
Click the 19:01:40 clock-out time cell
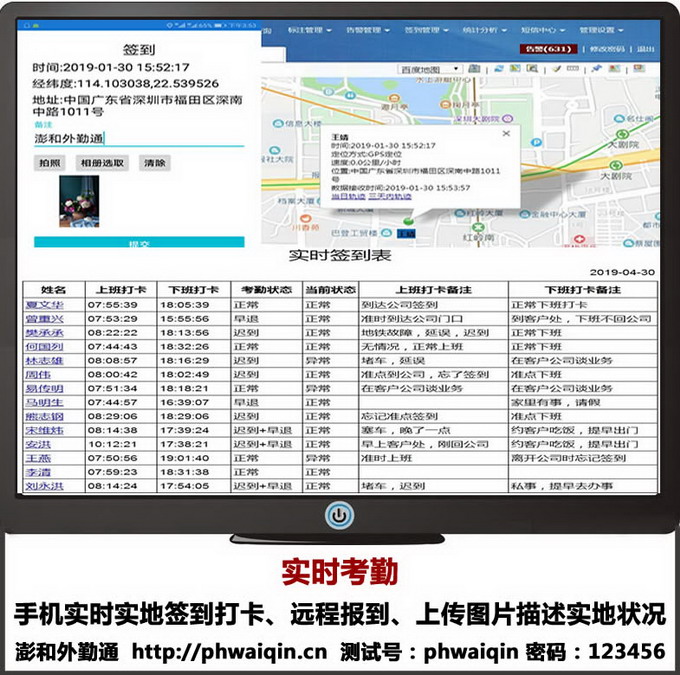(193, 458)
